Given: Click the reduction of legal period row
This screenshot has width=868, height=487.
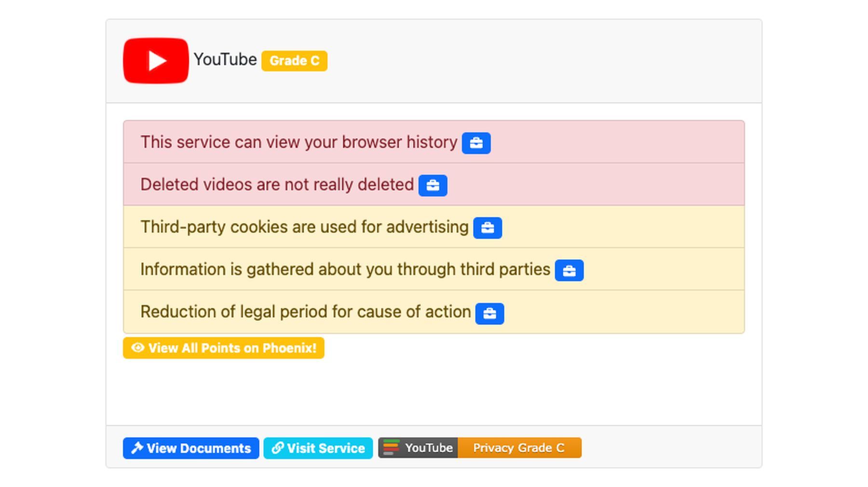Looking at the screenshot, I should pos(304,312).
